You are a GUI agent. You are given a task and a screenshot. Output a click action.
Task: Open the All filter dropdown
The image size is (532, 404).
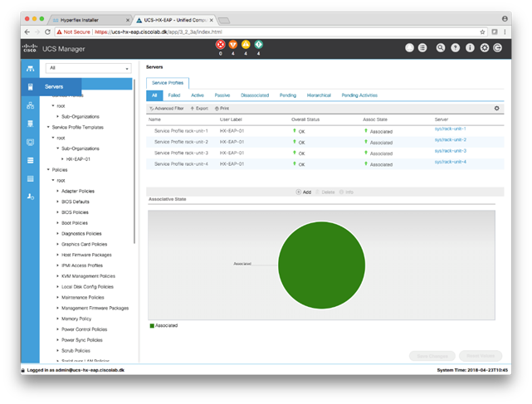coord(89,68)
